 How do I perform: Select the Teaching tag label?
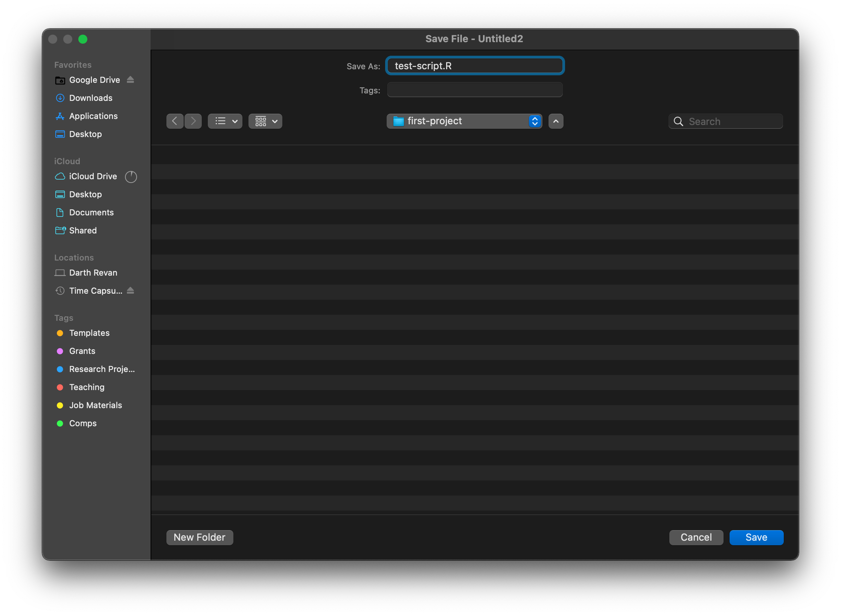point(87,387)
